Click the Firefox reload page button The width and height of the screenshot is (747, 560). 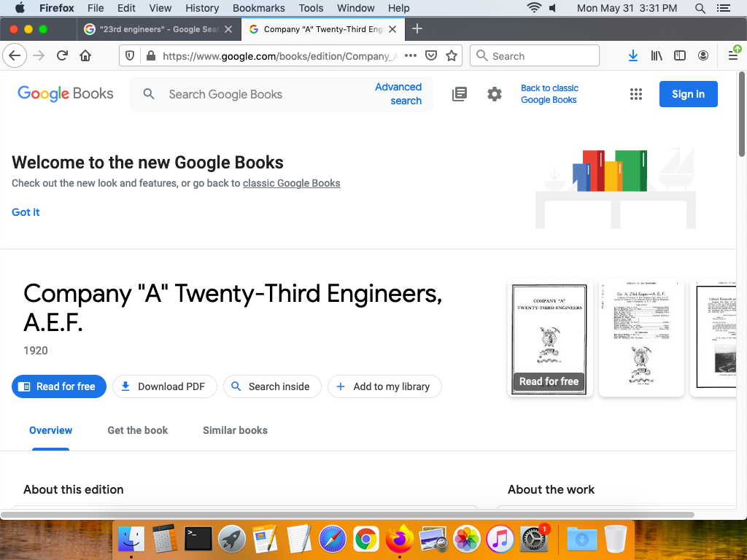pyautogui.click(x=63, y=56)
